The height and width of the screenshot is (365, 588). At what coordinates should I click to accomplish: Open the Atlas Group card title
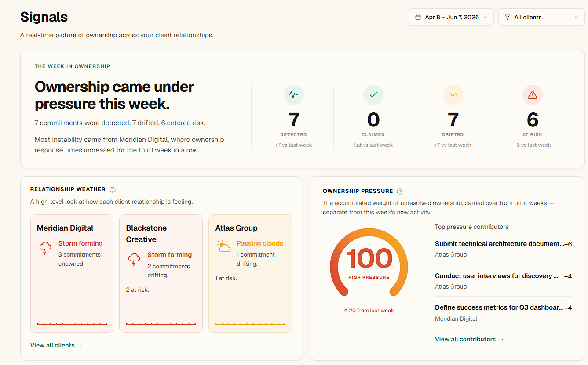236,228
